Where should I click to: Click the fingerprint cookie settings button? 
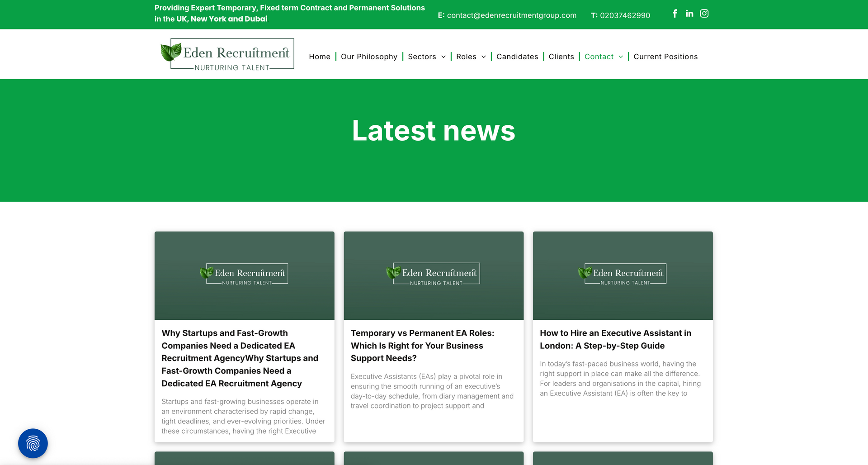(x=33, y=443)
